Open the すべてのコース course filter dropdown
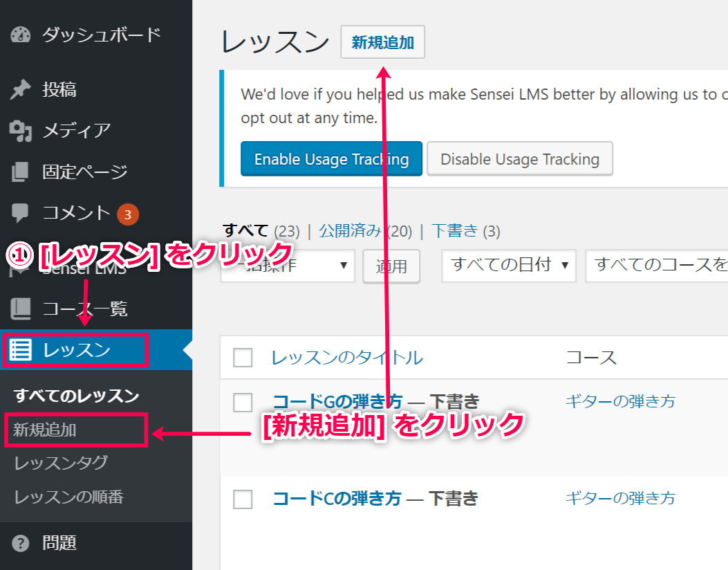 click(x=657, y=266)
